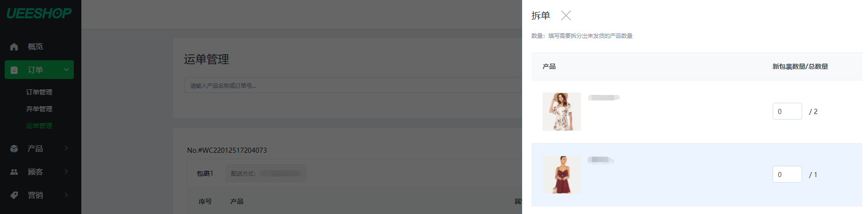
Task: Open 弃单管理 in the sidebar
Action: (39, 109)
